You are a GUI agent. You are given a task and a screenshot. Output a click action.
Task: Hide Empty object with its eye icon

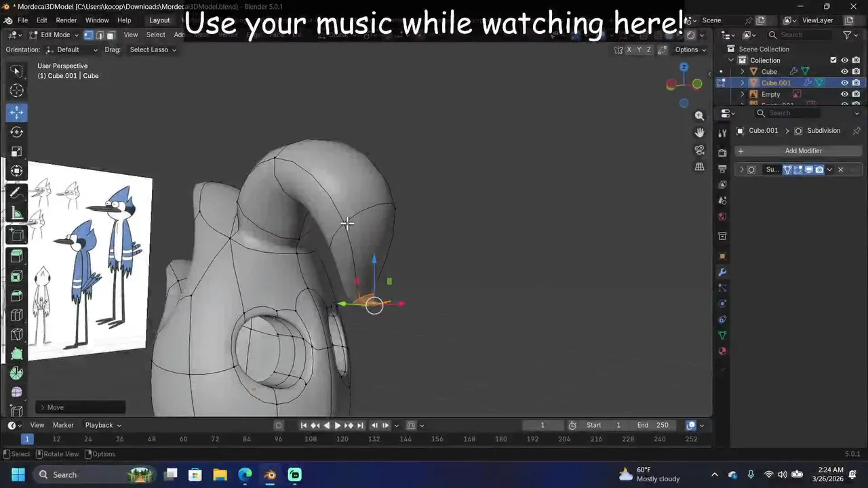pos(845,94)
